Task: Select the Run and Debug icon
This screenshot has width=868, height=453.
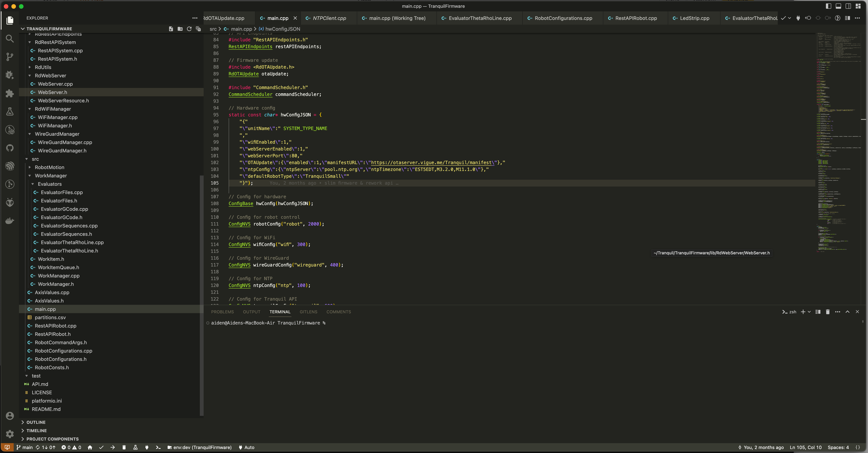Action: 10,75
